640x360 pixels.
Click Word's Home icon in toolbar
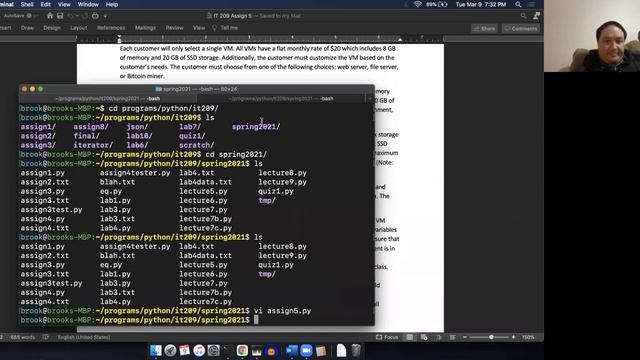tap(50, 16)
